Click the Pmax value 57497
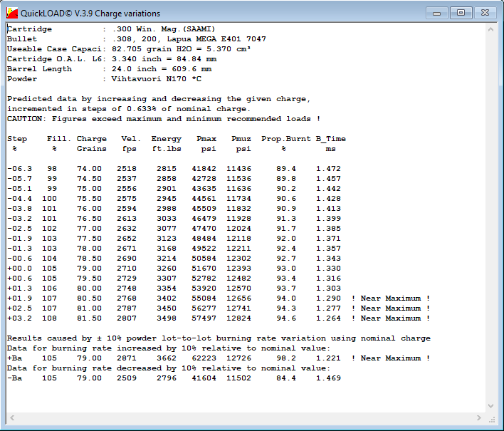This screenshot has width=504, height=431. click(204, 318)
